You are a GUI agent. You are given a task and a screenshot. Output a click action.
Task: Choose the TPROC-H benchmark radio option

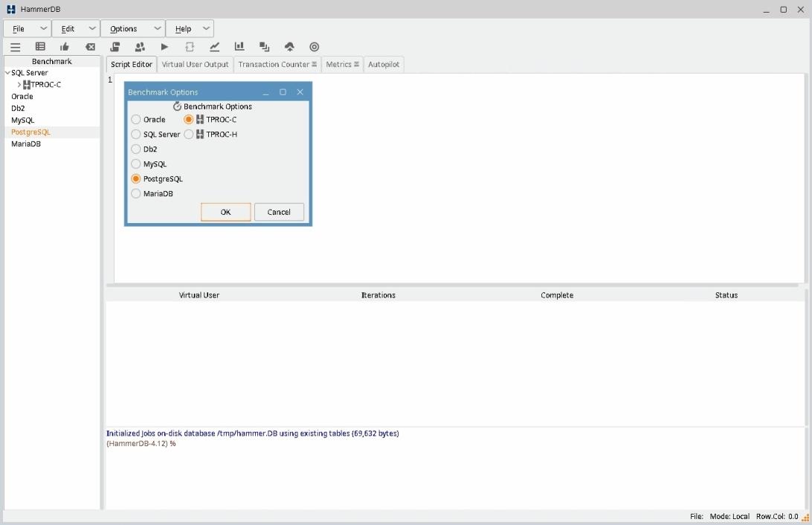(x=189, y=135)
